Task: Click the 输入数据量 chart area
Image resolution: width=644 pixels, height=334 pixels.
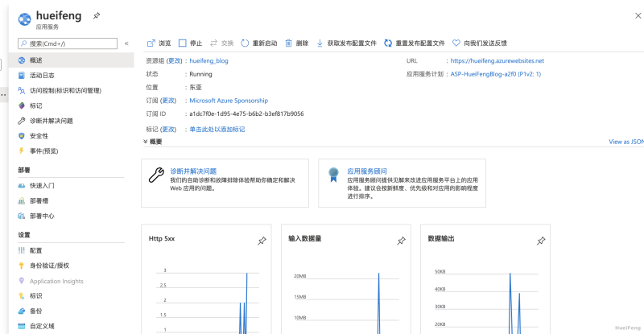Action: pos(346,302)
